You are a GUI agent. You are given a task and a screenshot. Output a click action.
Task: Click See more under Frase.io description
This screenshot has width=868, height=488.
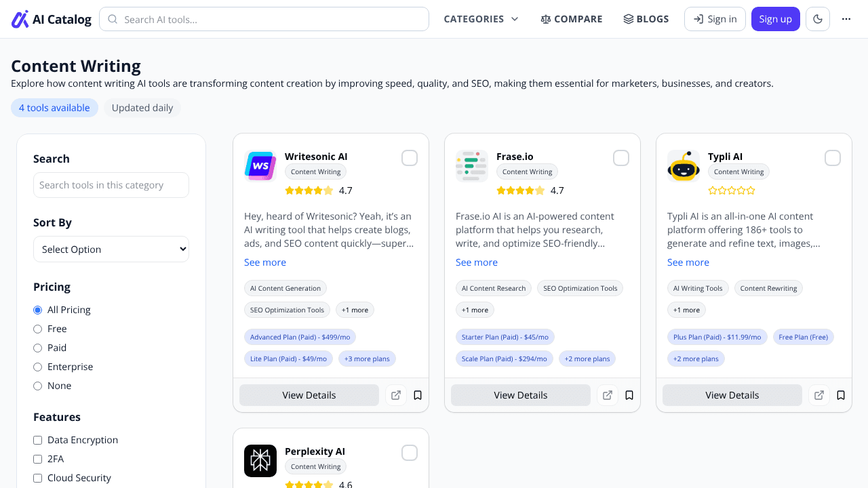pyautogui.click(x=477, y=262)
